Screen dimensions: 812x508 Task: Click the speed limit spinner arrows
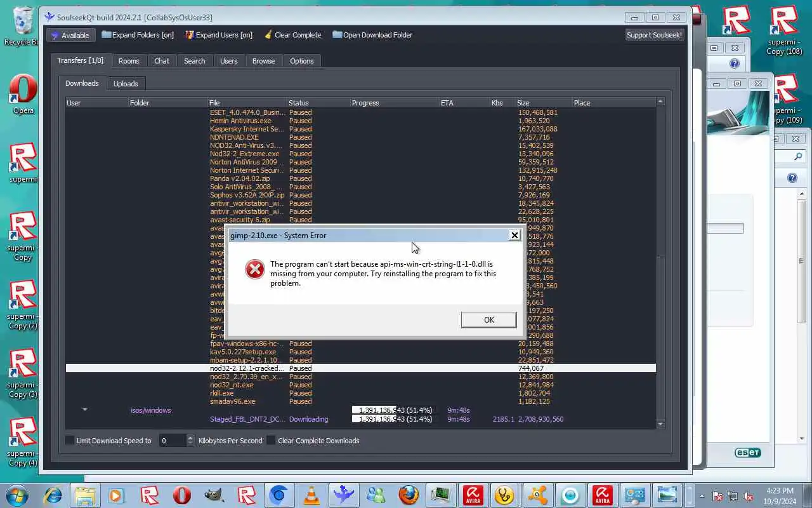pyautogui.click(x=190, y=441)
